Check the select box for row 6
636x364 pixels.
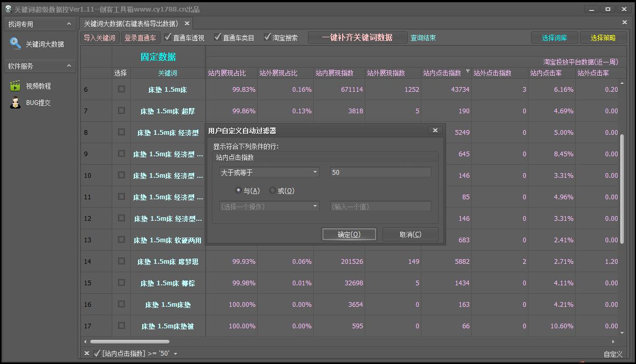point(121,89)
